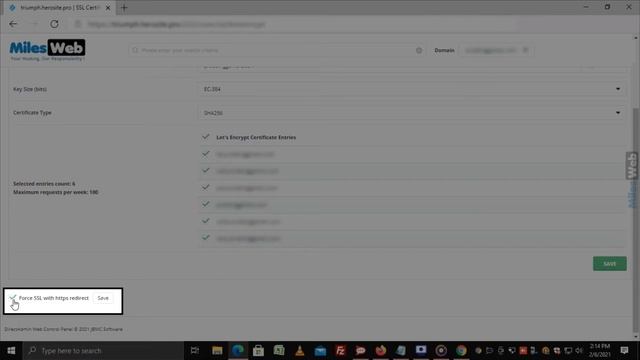The height and width of the screenshot is (360, 640).
Task: Open Firefox from the taskbar
Action: point(380,350)
